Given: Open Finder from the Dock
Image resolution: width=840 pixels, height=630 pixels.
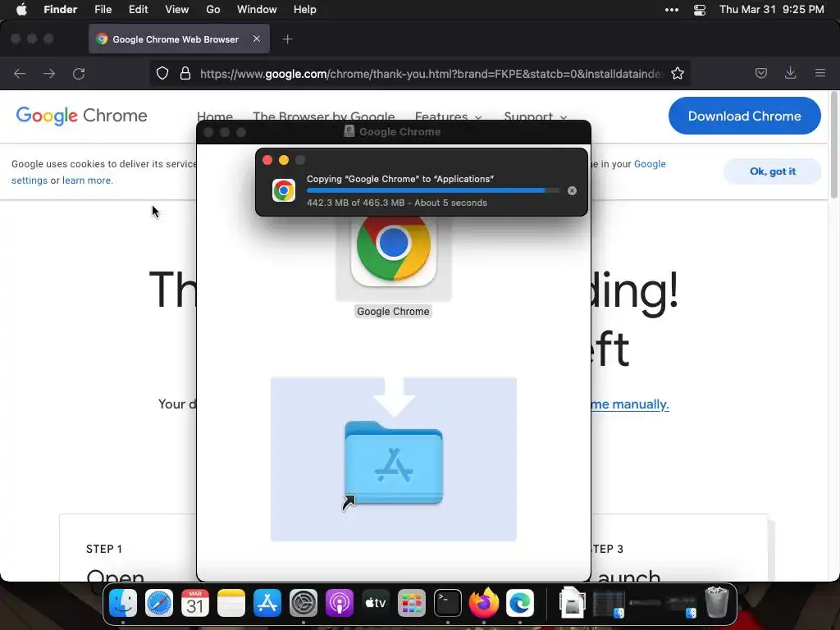Looking at the screenshot, I should 123,603.
